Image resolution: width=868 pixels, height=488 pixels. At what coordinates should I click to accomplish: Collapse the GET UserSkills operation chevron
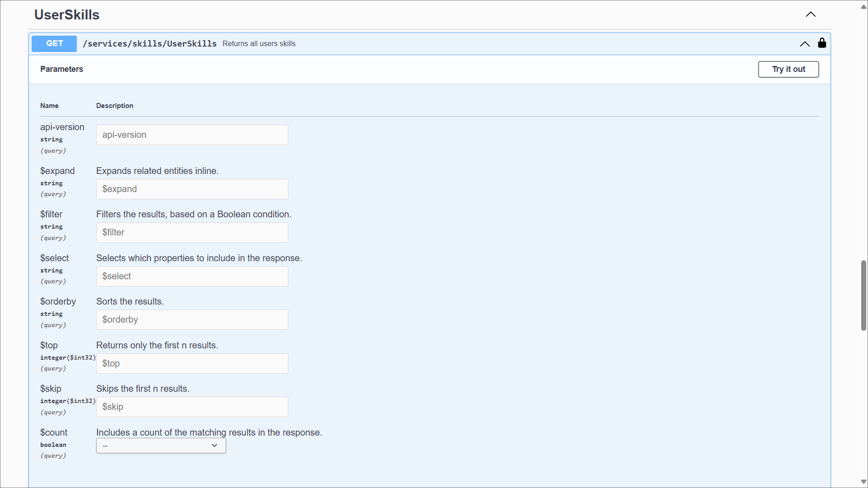tap(805, 44)
